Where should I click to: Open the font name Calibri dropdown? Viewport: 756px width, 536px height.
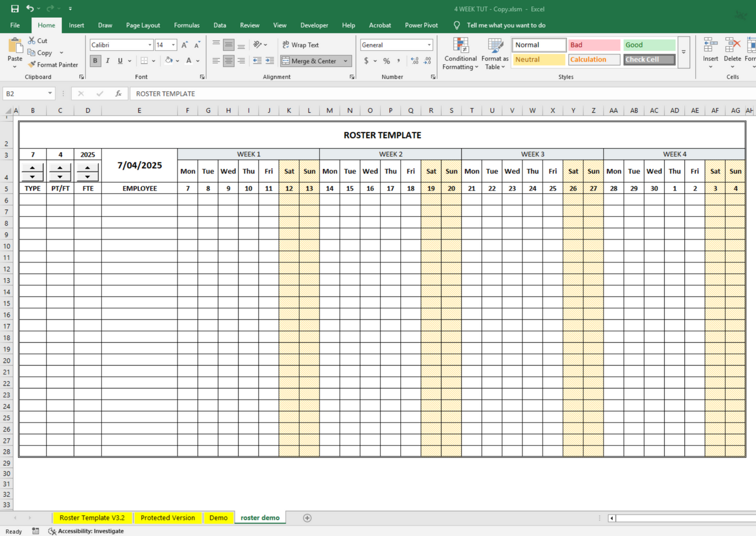(x=150, y=45)
